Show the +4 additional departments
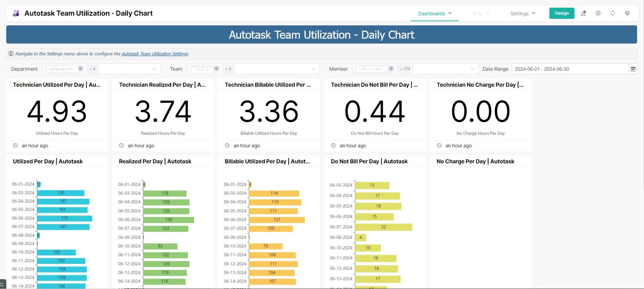The height and width of the screenshot is (289, 644). click(x=92, y=69)
